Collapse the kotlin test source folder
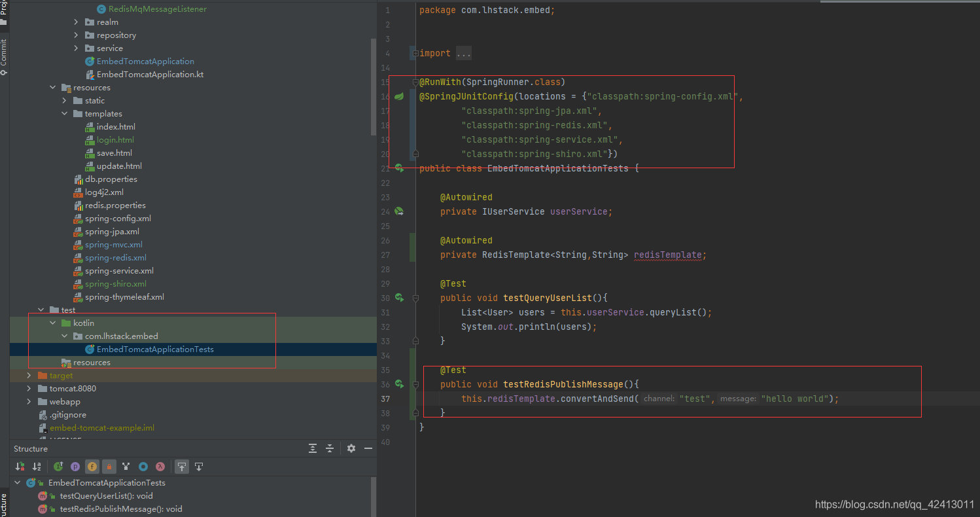 click(52, 323)
